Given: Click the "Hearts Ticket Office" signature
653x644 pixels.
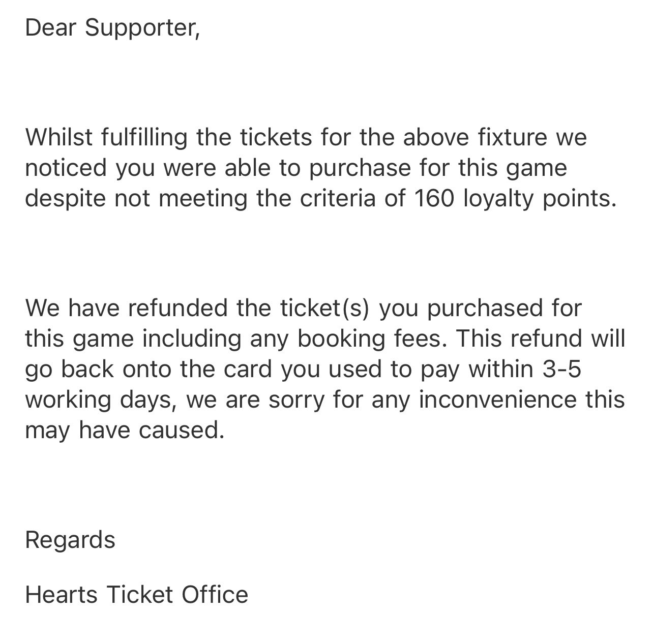Looking at the screenshot, I should pyautogui.click(x=137, y=595).
